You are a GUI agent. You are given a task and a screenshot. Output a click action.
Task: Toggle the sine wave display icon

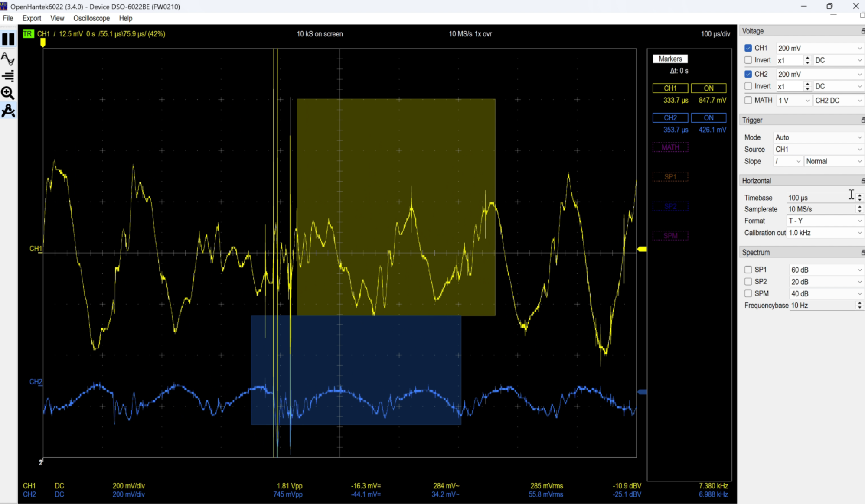[x=8, y=59]
